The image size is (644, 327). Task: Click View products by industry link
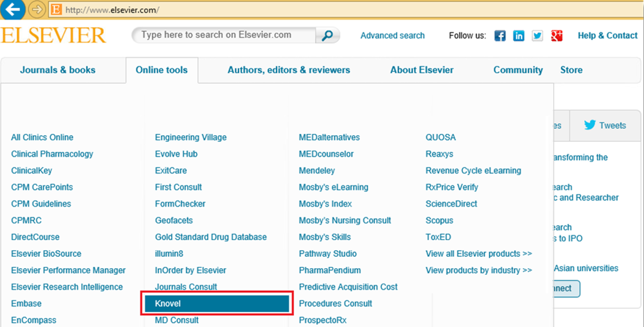tap(479, 270)
